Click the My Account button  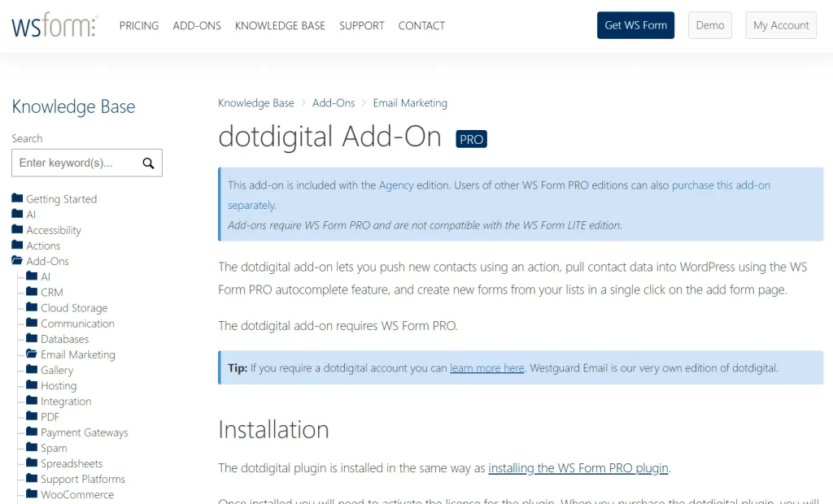point(781,25)
